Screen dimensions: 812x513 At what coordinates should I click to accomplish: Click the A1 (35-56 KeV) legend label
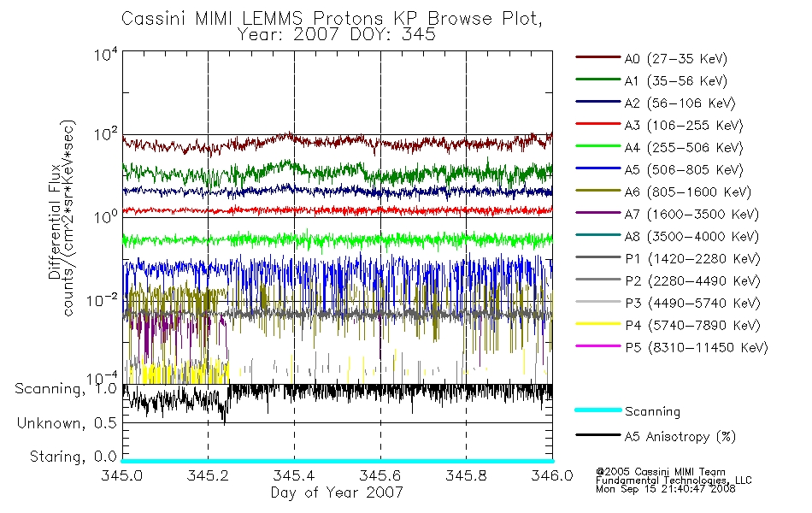point(676,81)
